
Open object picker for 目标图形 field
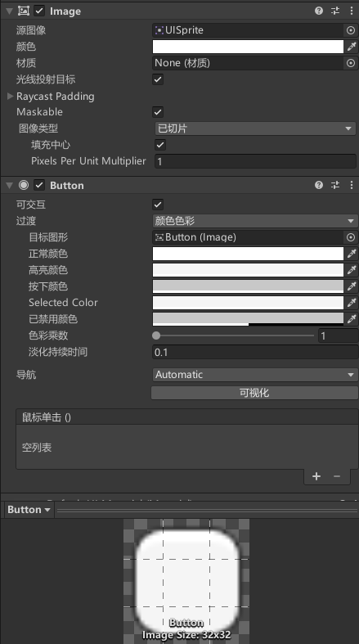(x=351, y=237)
